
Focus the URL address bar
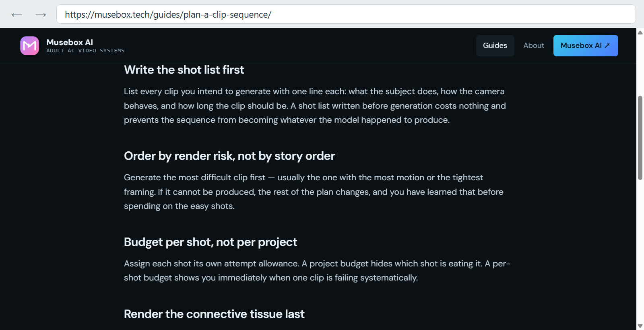pyautogui.click(x=346, y=14)
